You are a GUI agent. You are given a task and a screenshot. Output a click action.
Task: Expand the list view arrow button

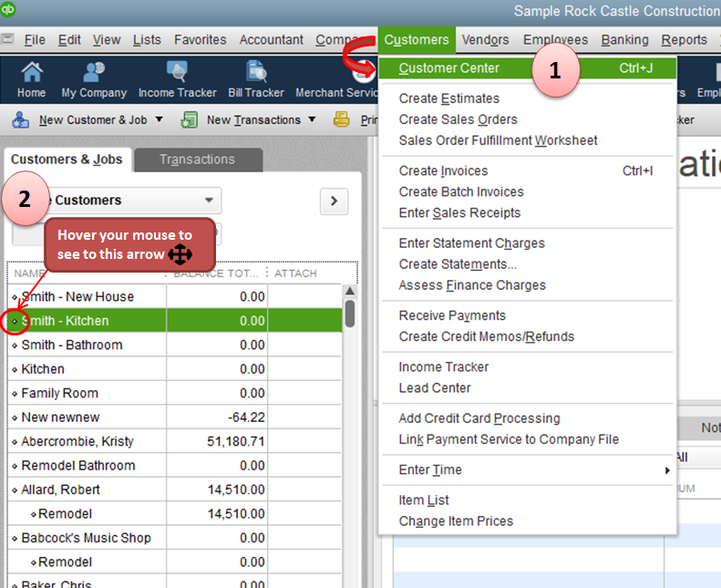(335, 201)
